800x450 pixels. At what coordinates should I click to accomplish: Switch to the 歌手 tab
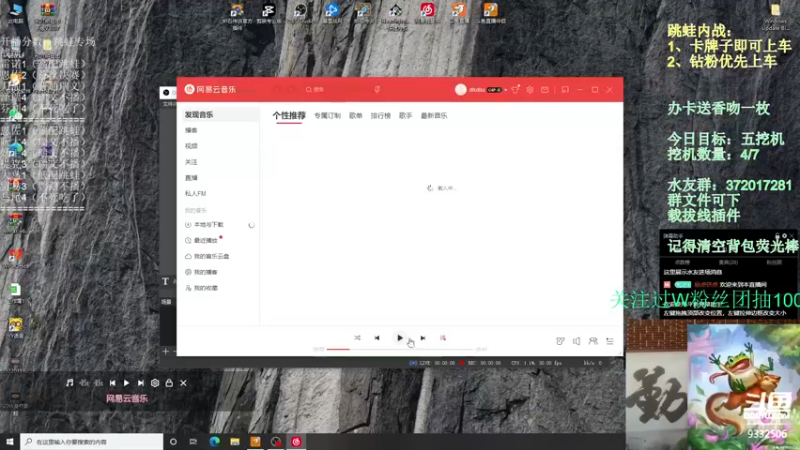coord(406,116)
